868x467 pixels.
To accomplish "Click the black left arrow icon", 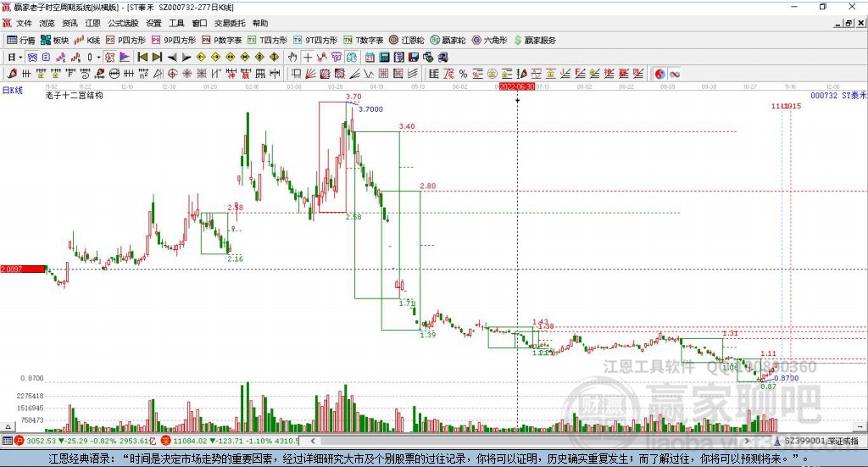I will coord(172,57).
